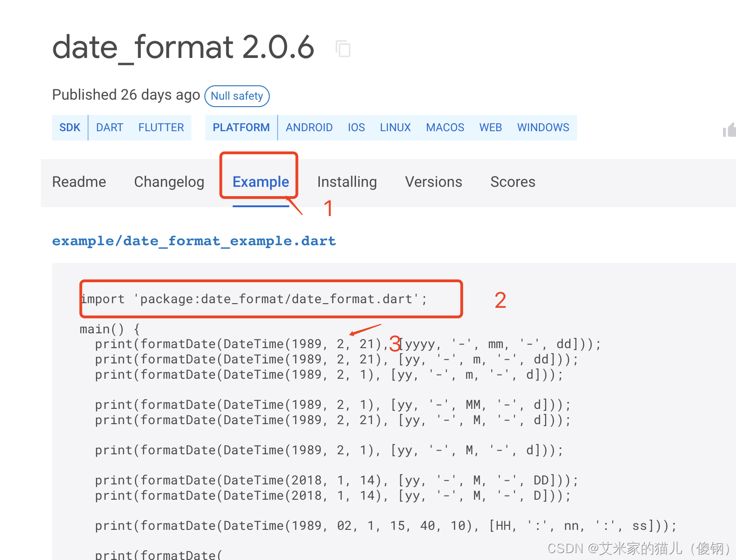
Task: Click the 'Published 26 days ago' text
Action: (126, 95)
